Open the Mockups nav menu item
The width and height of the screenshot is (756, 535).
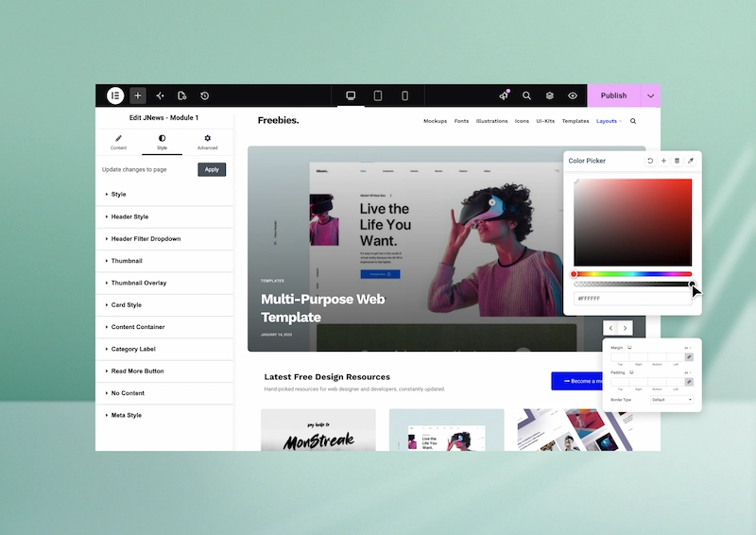click(x=435, y=121)
